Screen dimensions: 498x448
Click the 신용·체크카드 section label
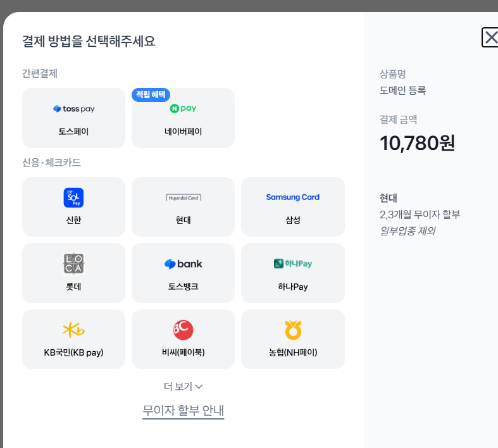click(51, 163)
